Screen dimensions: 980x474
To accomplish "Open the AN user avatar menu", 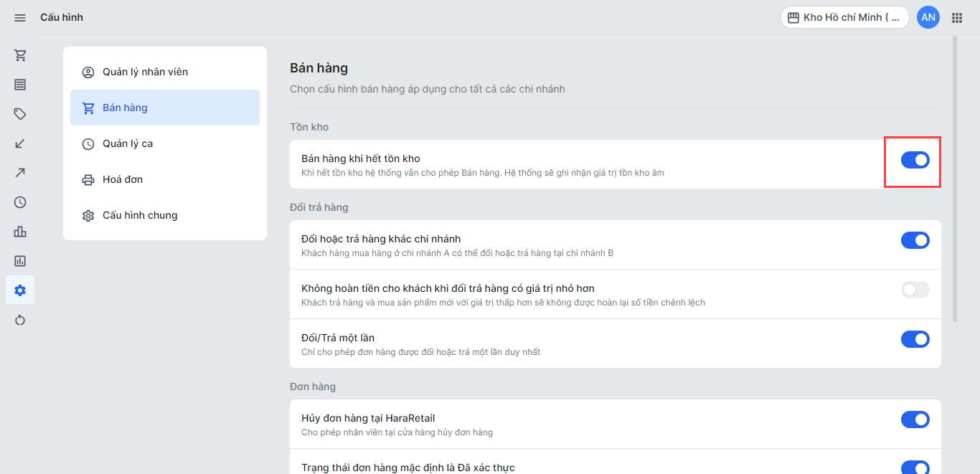I will [928, 17].
